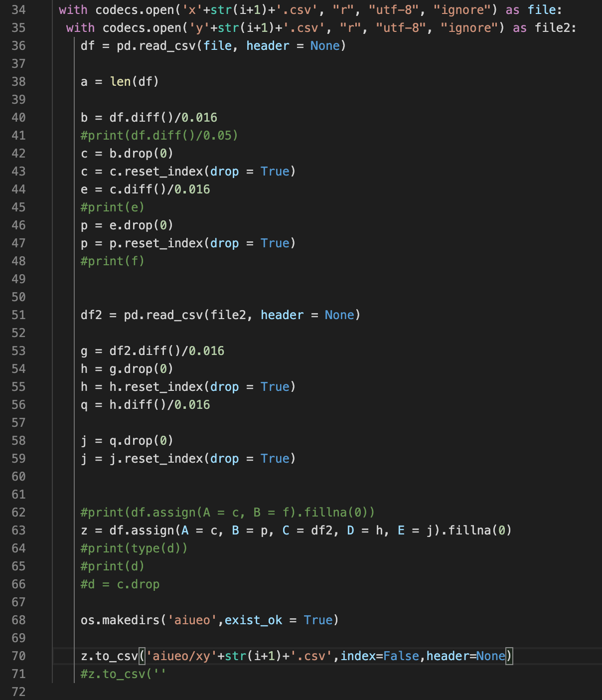Click the 'makedirs' call on line 68
Viewport: 602px width, 700px height.
(131, 620)
